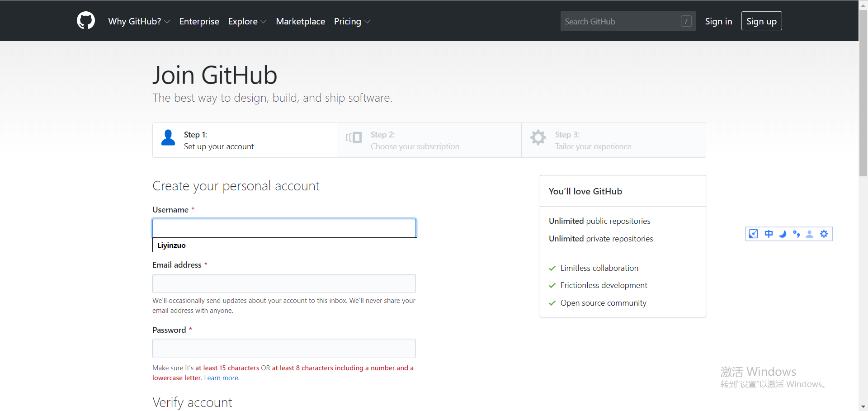Click the Password input field
This screenshot has width=868, height=411.
284,349
